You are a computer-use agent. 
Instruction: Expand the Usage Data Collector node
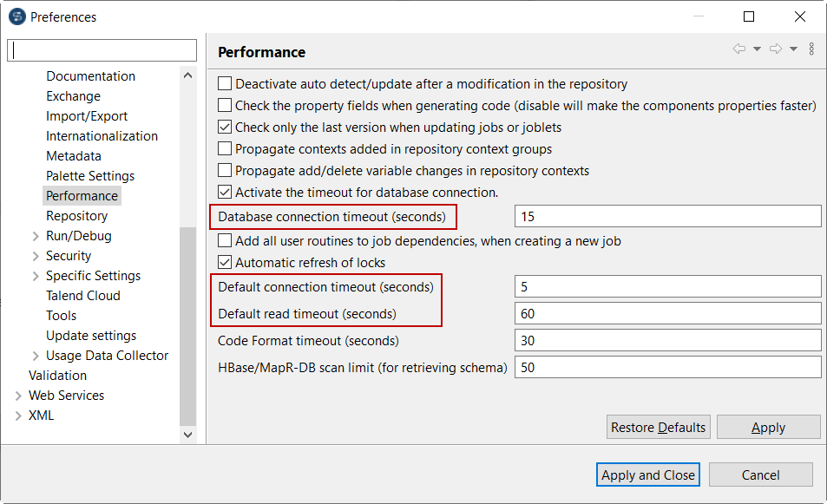point(36,356)
